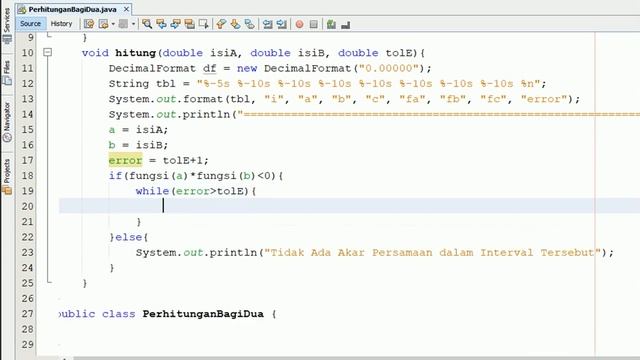Click the Shift Line Right icon
Image resolution: width=640 pixels, height=360 pixels.
tap(282, 24)
